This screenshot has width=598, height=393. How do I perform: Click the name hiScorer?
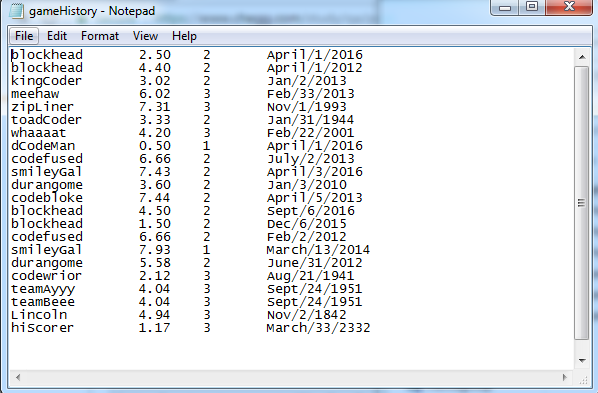[42, 328]
